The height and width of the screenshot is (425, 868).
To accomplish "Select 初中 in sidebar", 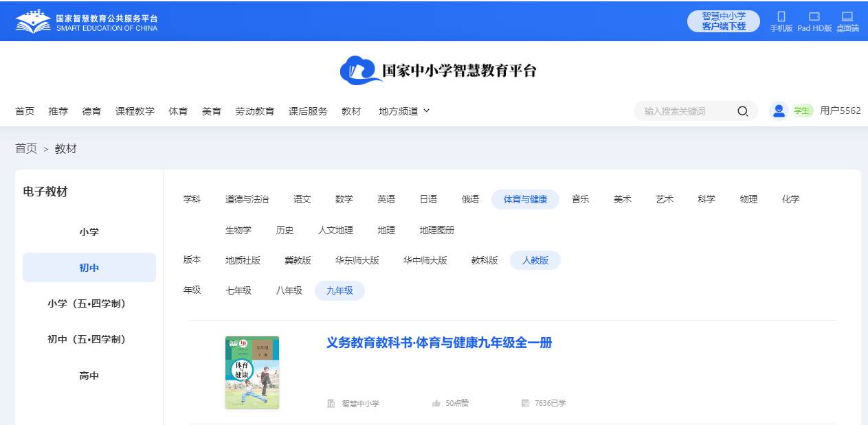I will [89, 268].
